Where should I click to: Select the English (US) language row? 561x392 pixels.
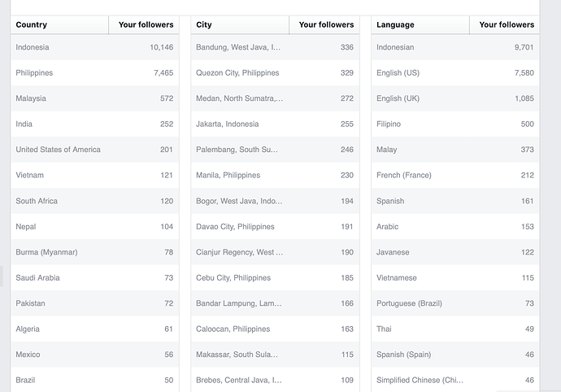[x=398, y=73]
